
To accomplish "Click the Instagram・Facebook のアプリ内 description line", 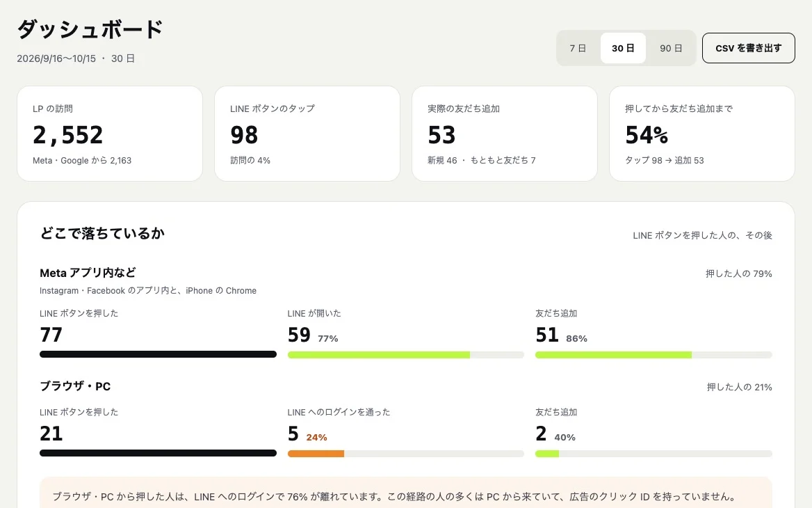I will coord(148,291).
